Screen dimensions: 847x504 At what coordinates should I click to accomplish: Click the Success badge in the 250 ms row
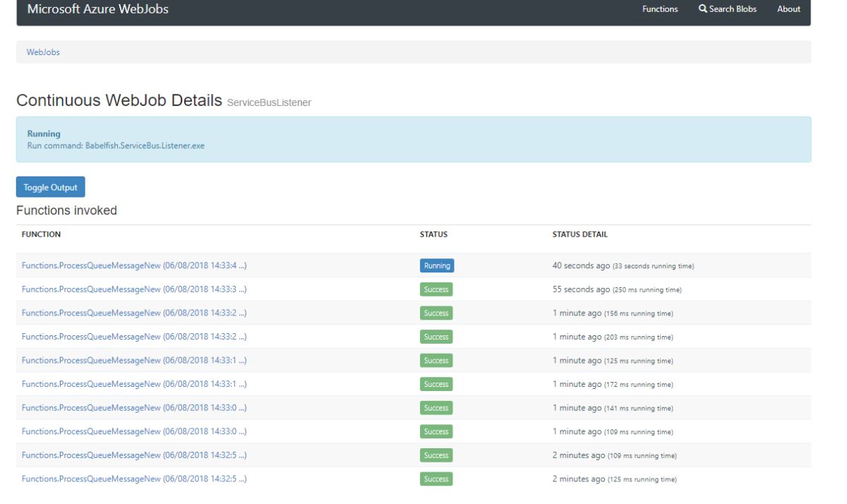coord(436,289)
